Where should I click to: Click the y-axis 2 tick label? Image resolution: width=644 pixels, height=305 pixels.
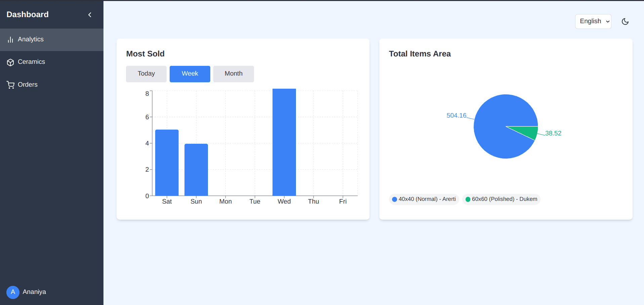coord(147,170)
